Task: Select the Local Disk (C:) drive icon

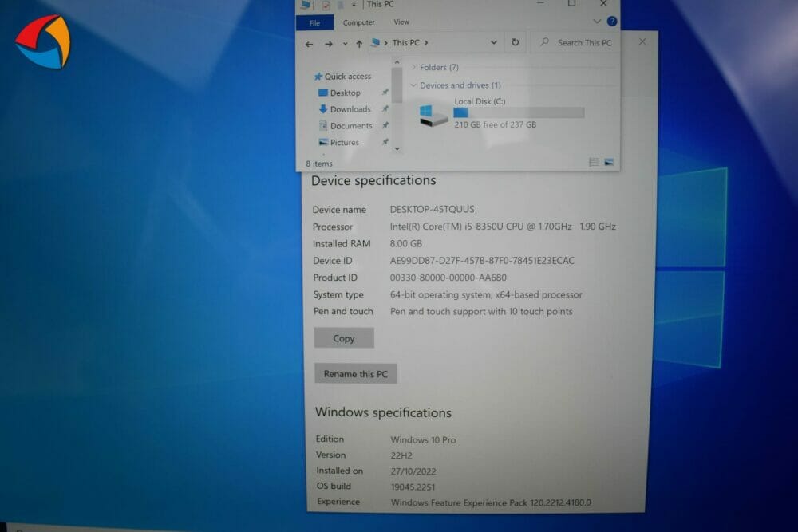Action: coord(433,115)
